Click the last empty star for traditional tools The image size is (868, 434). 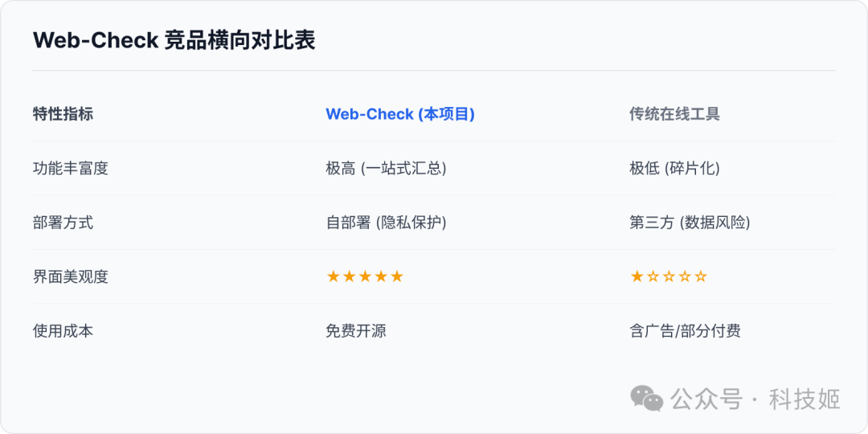click(x=701, y=276)
